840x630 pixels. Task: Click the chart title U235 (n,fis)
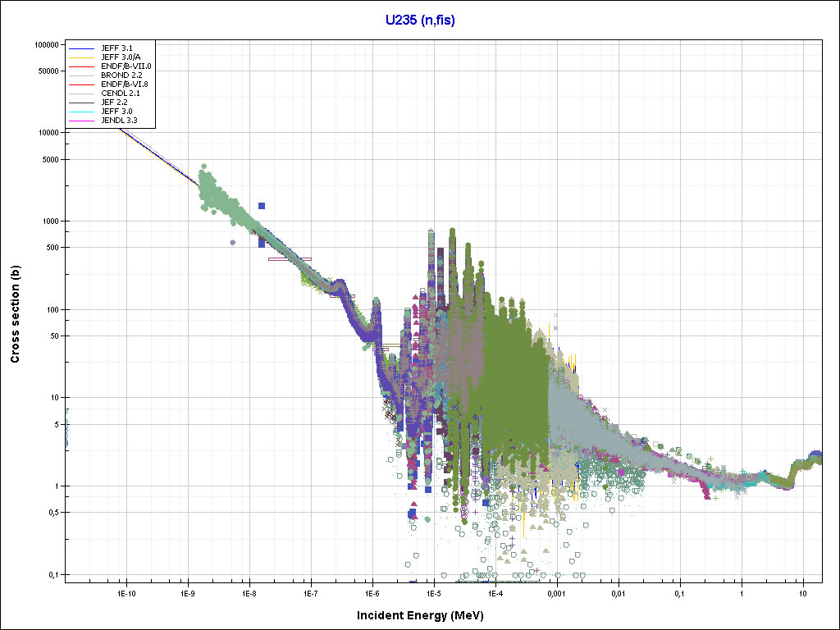tap(420, 21)
